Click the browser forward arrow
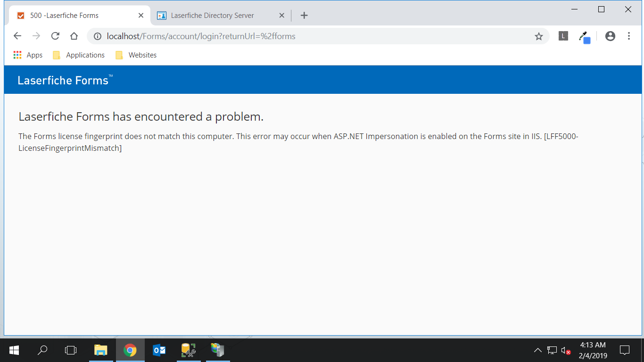Screen dimensions: 644x362 pyautogui.click(x=36, y=36)
